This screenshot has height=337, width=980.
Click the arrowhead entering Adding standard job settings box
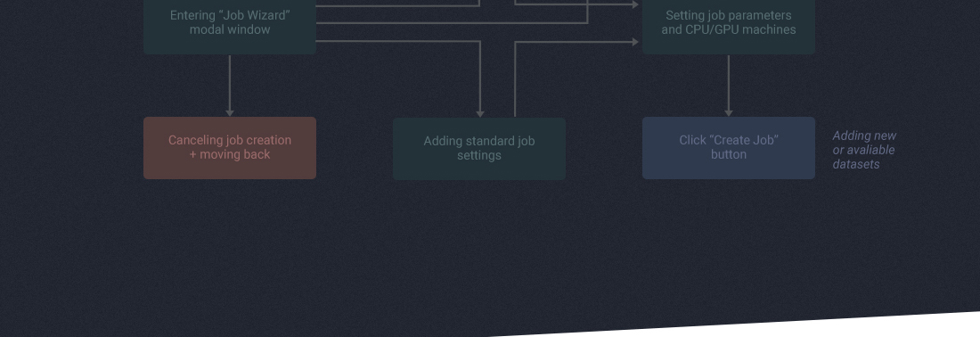(x=480, y=113)
